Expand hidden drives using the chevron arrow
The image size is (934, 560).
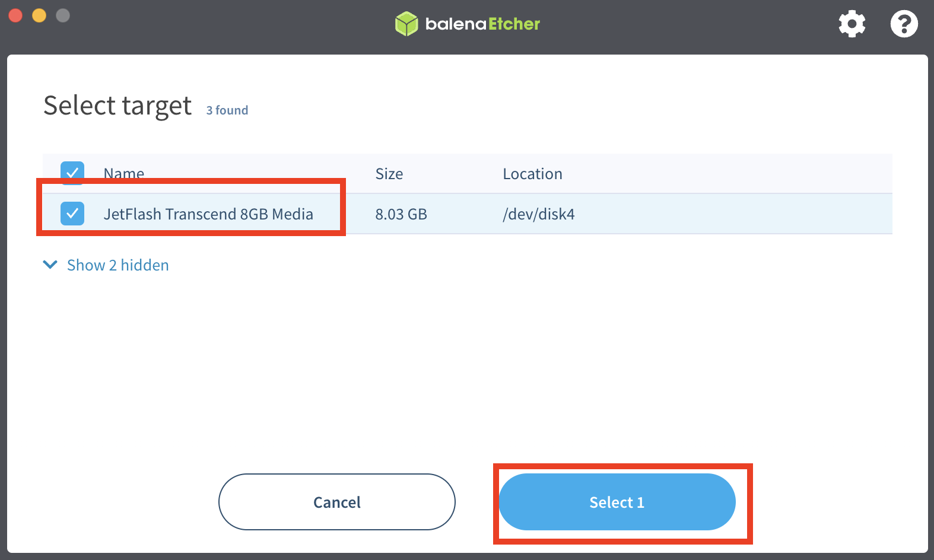50,265
